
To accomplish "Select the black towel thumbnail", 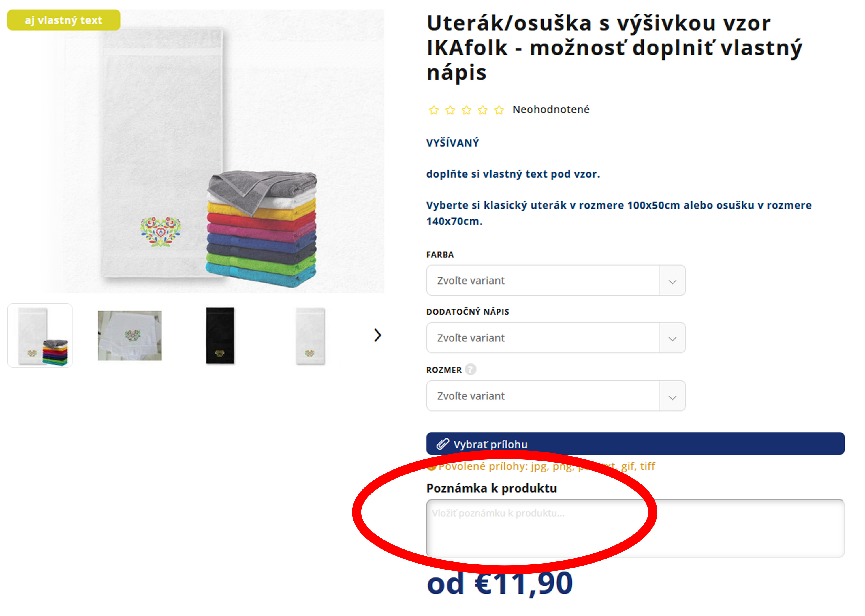I will point(220,335).
